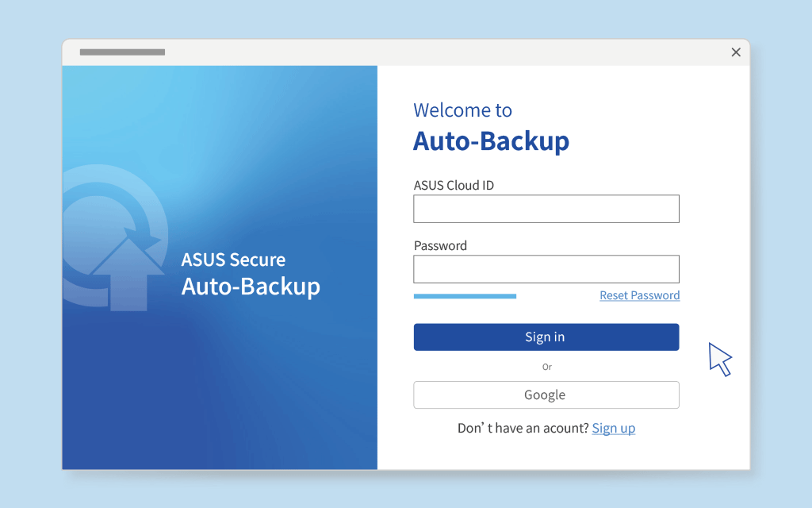
Task: Click the 'Password' field label
Action: click(440, 246)
